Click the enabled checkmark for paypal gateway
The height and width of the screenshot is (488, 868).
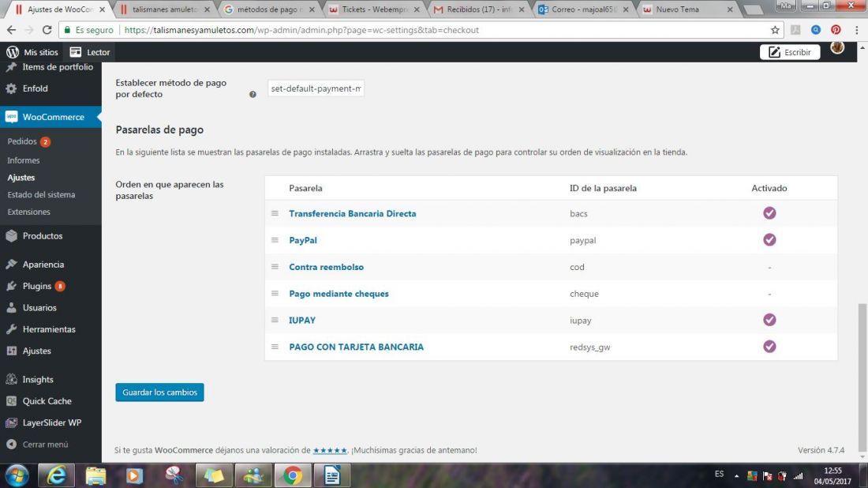pyautogui.click(x=769, y=239)
